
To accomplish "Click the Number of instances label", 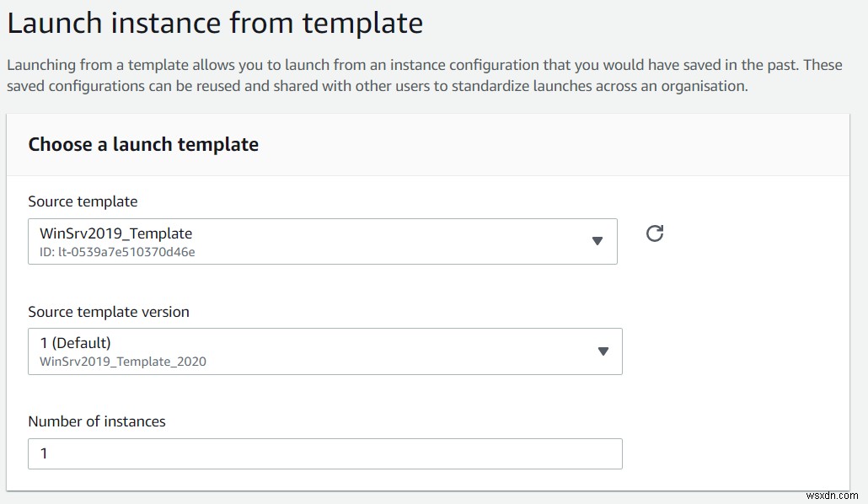I will pyautogui.click(x=97, y=421).
